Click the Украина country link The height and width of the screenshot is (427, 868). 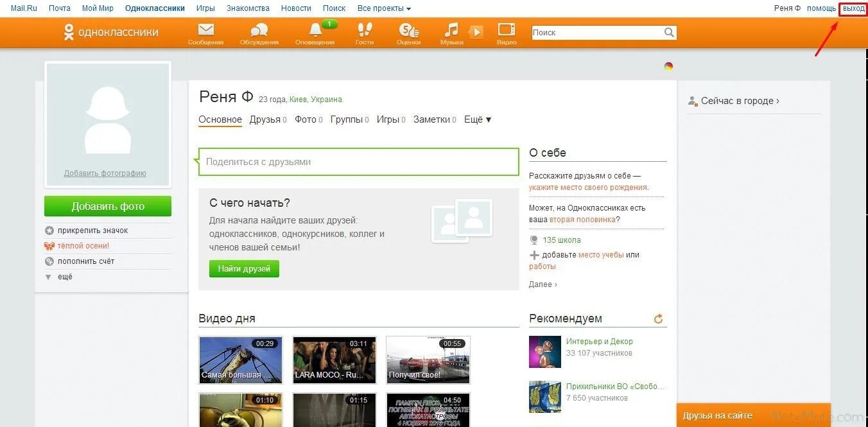pos(326,100)
